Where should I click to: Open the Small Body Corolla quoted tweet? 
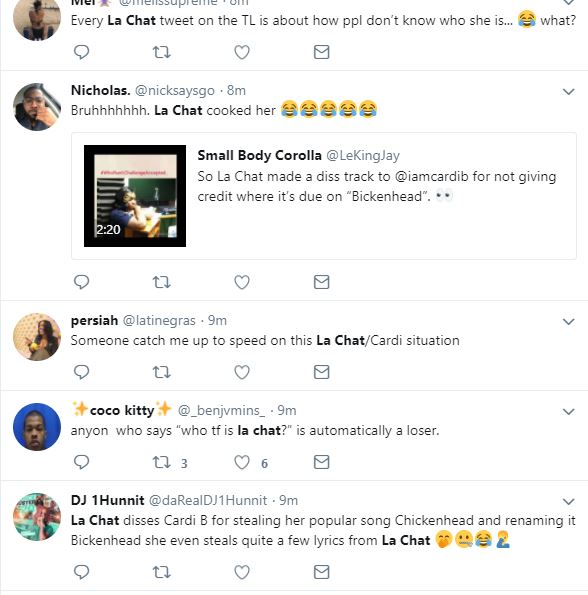coord(324,196)
